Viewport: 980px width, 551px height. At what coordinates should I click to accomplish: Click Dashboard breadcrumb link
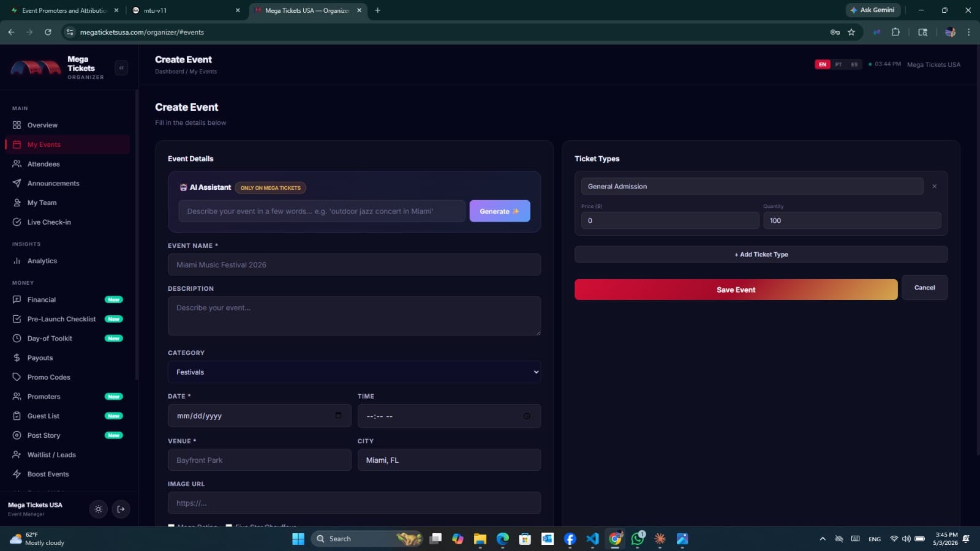click(169, 72)
